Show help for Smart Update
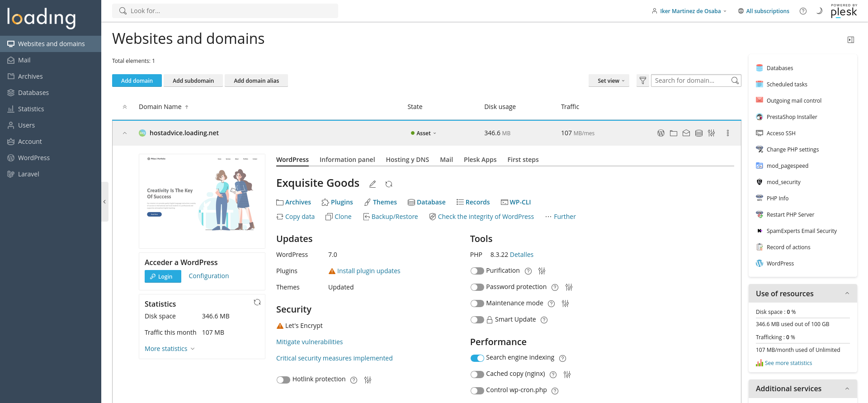The width and height of the screenshot is (868, 403). tap(544, 320)
